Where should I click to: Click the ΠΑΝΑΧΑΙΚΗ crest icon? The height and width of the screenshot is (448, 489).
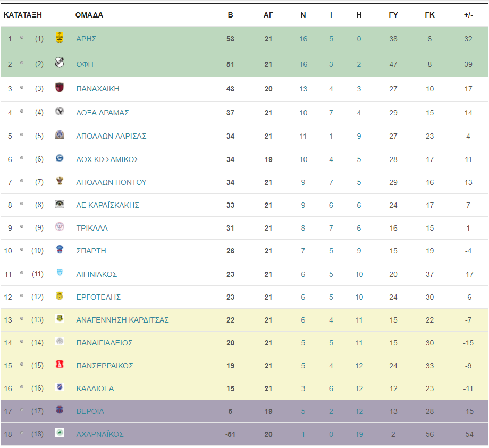pos(59,87)
